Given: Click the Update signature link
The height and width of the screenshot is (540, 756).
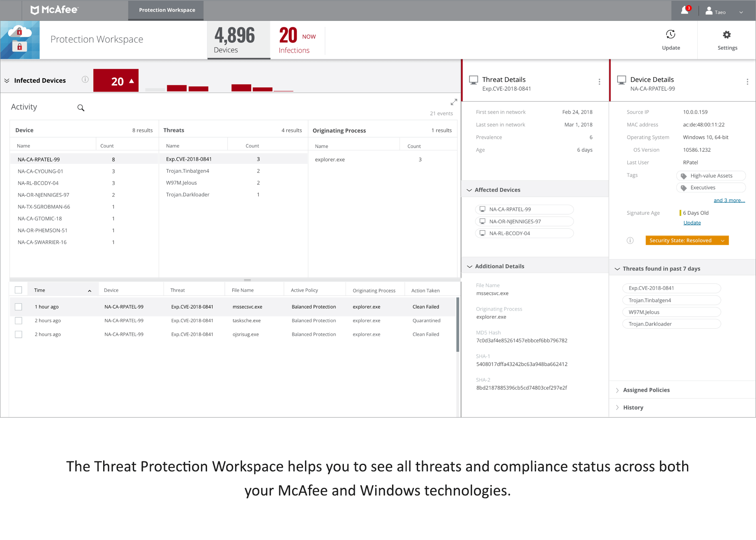Looking at the screenshot, I should tap(692, 223).
